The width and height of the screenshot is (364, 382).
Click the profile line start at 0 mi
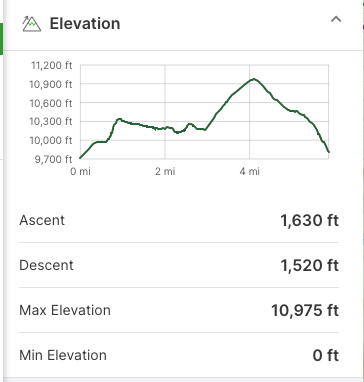point(80,158)
